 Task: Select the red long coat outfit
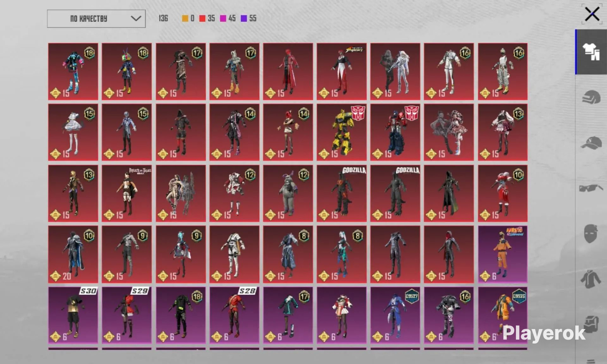point(288,71)
